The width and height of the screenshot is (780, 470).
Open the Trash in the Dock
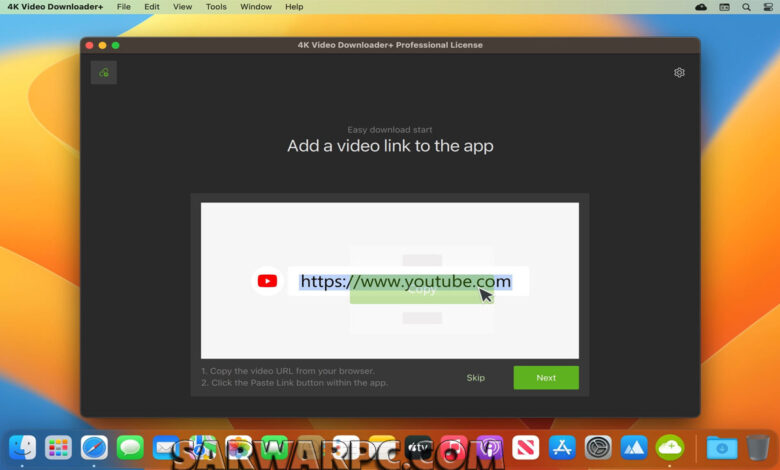758,447
